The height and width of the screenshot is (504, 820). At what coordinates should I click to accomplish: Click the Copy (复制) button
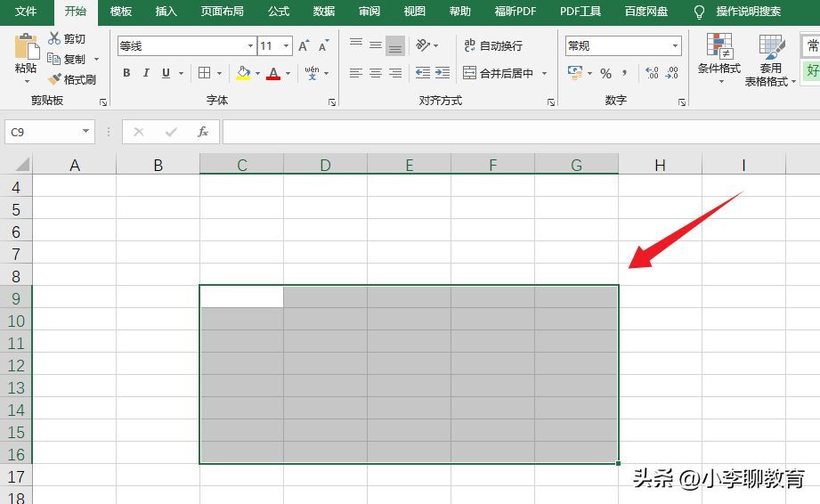point(67,59)
